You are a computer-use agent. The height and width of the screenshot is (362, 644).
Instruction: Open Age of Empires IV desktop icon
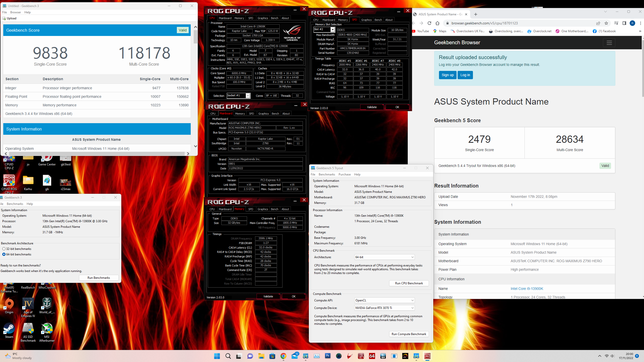[x=28, y=308]
